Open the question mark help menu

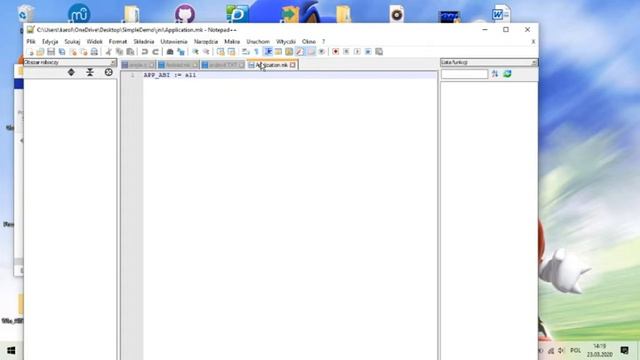tap(323, 42)
